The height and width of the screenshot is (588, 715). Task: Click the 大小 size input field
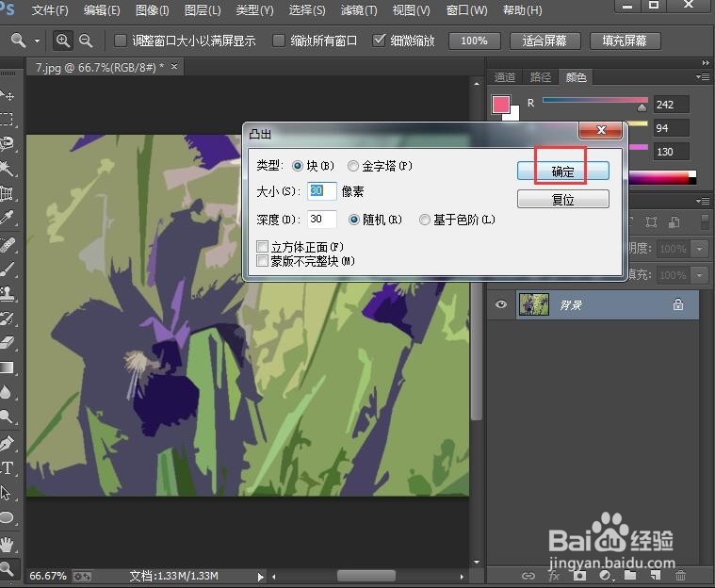pyautogui.click(x=322, y=190)
